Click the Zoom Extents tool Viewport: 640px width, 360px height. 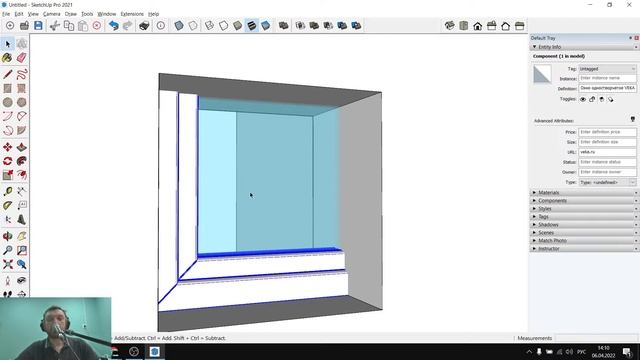coord(7,264)
